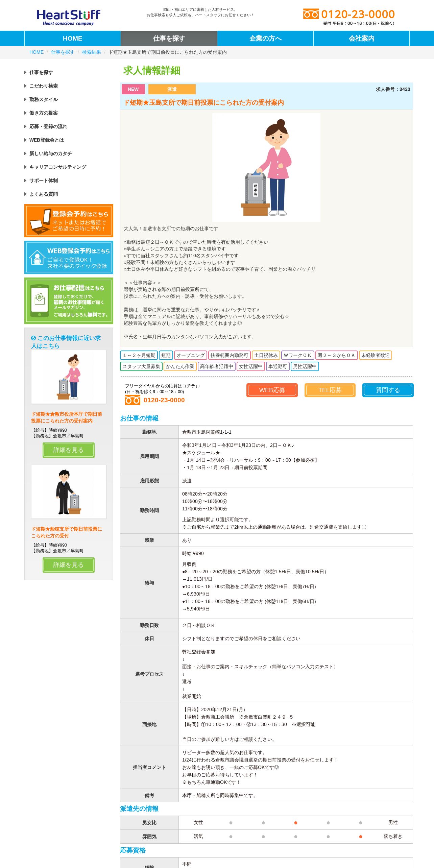
Task: Click the 扶養範囲内勤務可 tag
Action: point(230,355)
